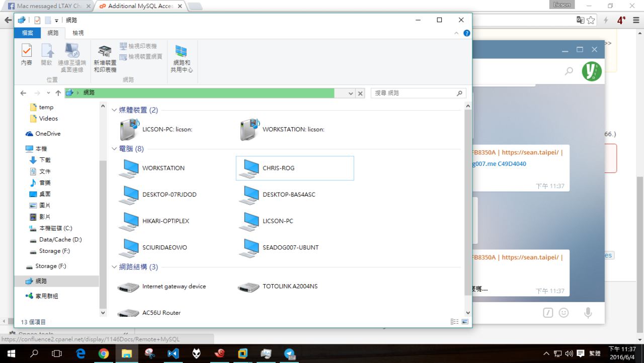This screenshot has height=363, width=644.
Task: Click 新增裝置和印表機 ribbon icon
Action: (105, 58)
